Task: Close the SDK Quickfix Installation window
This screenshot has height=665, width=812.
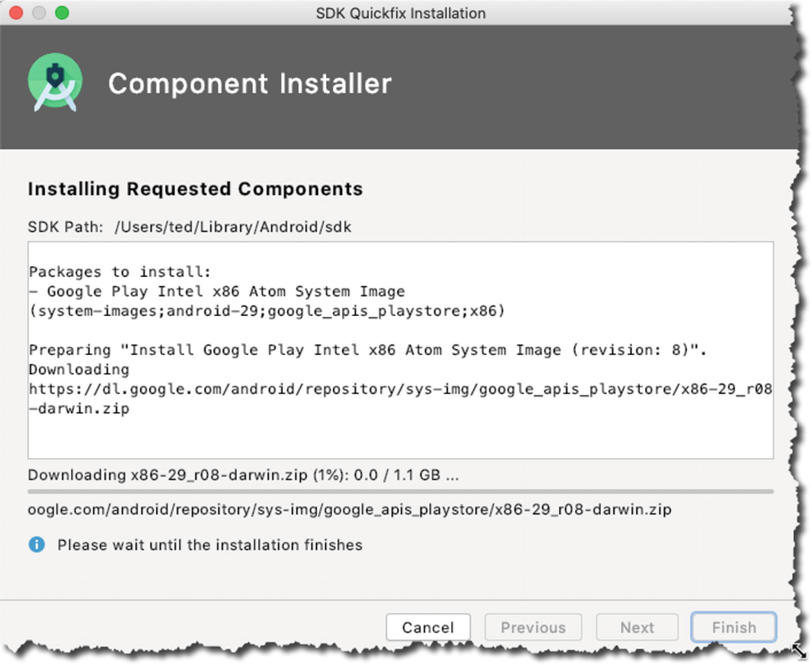Action: pos(16,13)
